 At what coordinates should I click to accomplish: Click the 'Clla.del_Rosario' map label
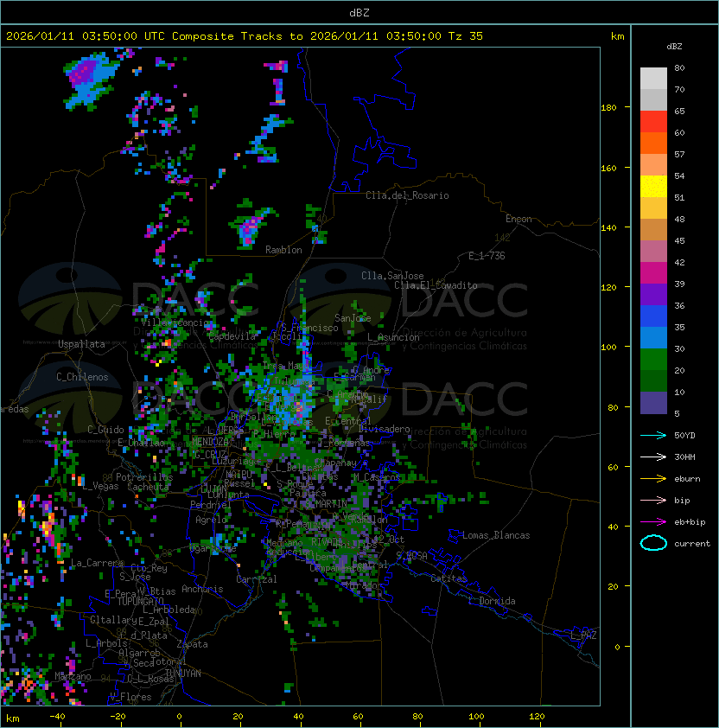[x=407, y=195]
